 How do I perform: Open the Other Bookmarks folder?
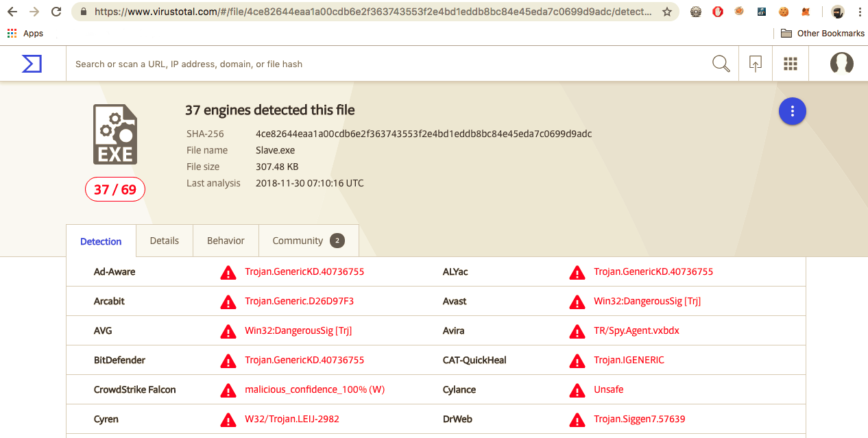point(823,33)
